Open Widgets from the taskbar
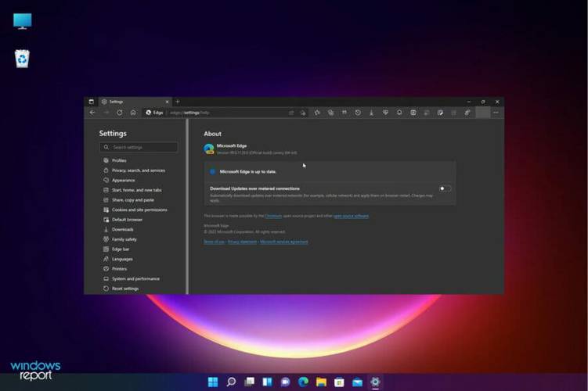 [267, 382]
